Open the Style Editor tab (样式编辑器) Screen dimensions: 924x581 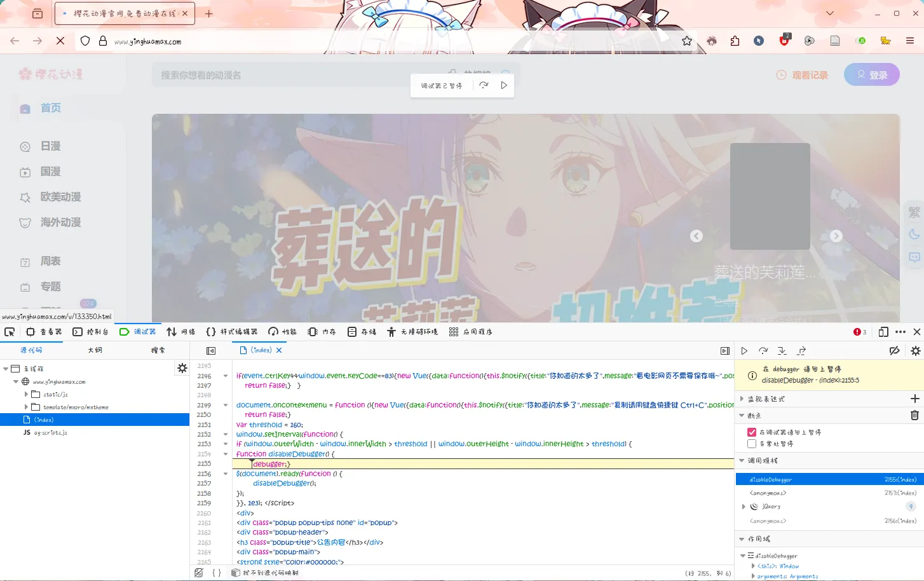pyautogui.click(x=232, y=332)
